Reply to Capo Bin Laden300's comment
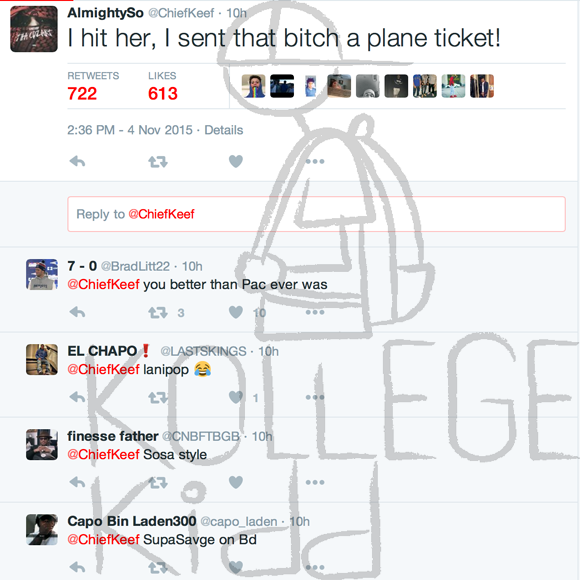Screen dimensions: 580x580 coord(77,567)
